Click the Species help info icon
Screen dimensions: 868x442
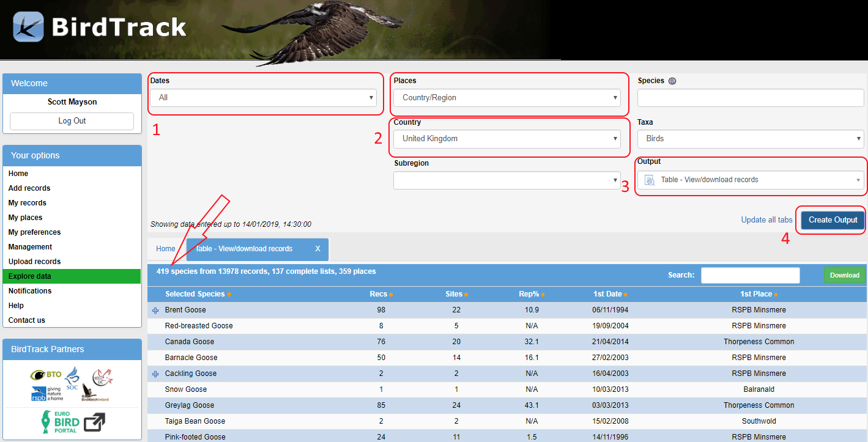[672, 81]
